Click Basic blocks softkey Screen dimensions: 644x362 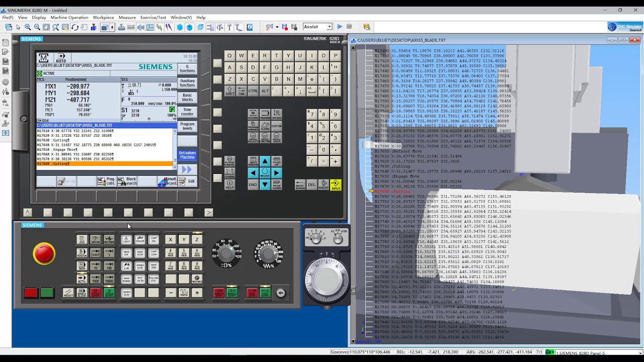pos(187,97)
